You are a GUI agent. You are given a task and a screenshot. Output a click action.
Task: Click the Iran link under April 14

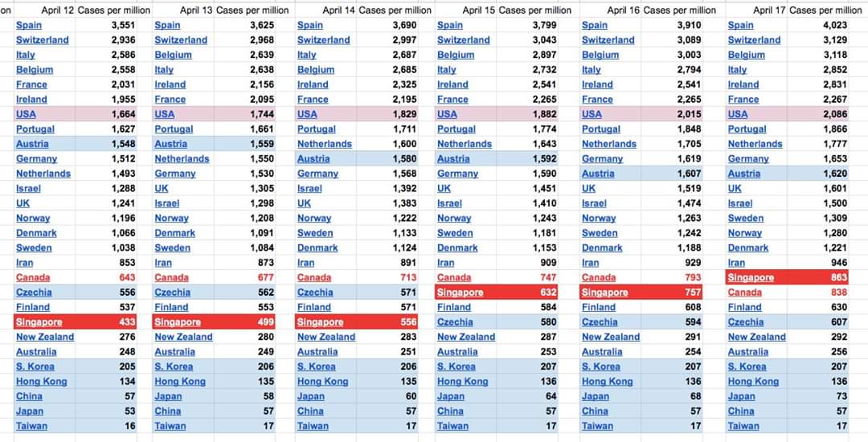coord(305,263)
